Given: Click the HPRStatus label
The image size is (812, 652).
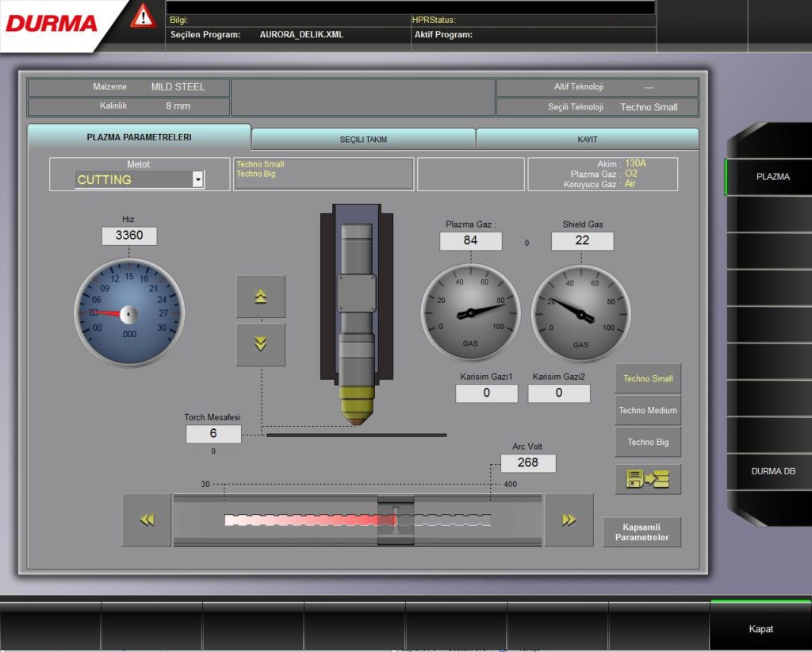Looking at the screenshot, I should coord(434,20).
